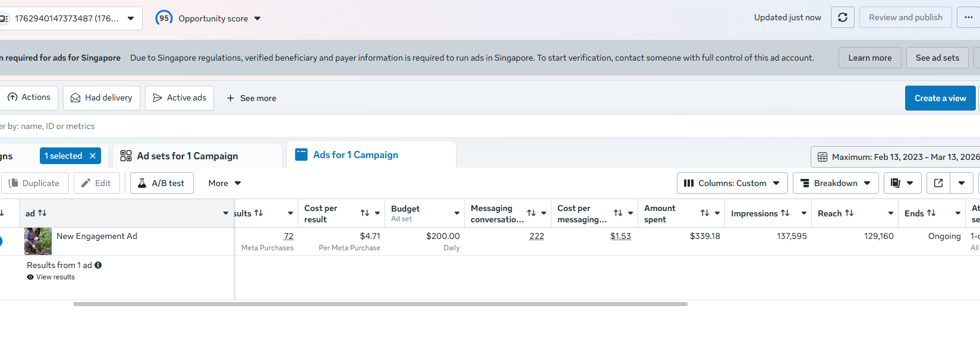Screen dimensions: 980x340
Task: Click the A/B test flask button
Action: 161,183
